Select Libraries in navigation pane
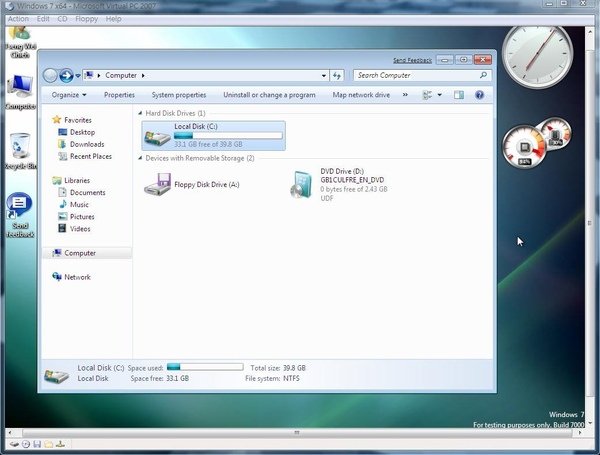Image resolution: width=600 pixels, height=455 pixels. 77,180
